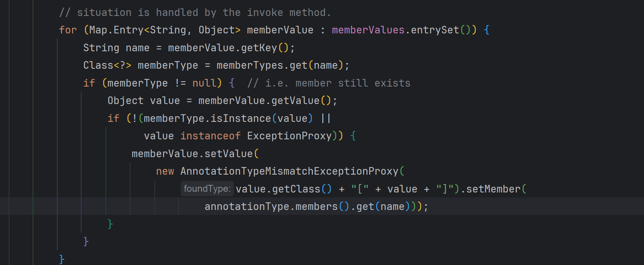Click the isInstance method call
Viewport: 644px width, 265px height.
pos(240,118)
